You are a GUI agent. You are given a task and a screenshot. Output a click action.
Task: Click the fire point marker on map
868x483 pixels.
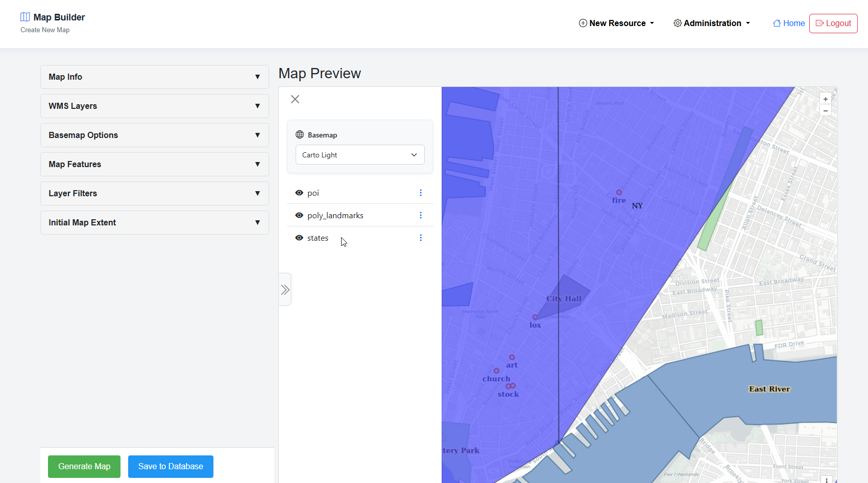(619, 192)
